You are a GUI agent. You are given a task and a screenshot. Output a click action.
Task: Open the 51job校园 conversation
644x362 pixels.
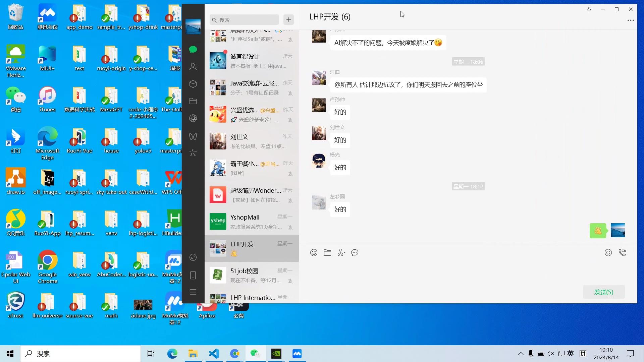[252, 275]
